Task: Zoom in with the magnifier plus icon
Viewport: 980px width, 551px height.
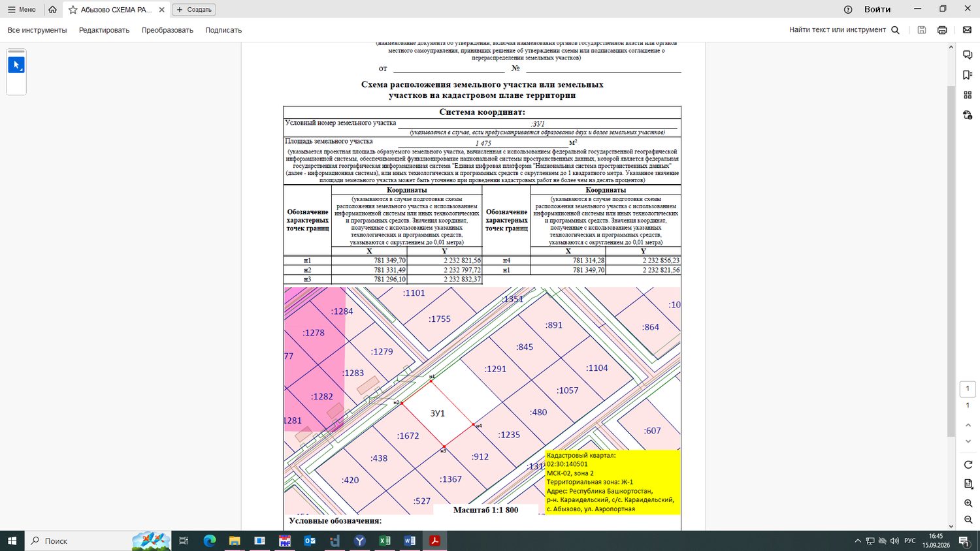Action: click(968, 503)
